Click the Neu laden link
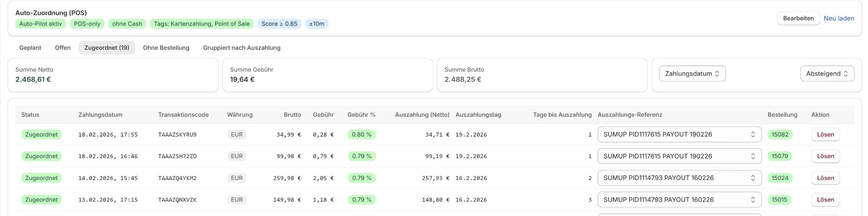Viewport: 868px width, 216px height. 839,18
